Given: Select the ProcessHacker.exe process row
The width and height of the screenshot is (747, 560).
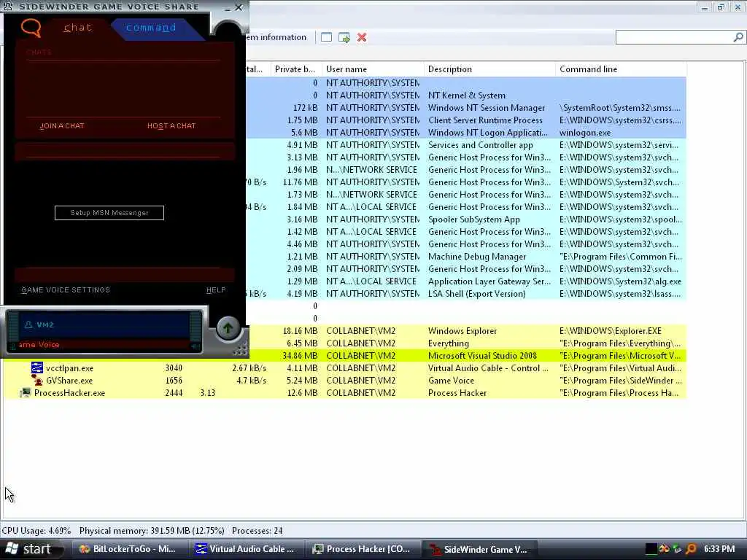Looking at the screenshot, I should coord(345,393).
